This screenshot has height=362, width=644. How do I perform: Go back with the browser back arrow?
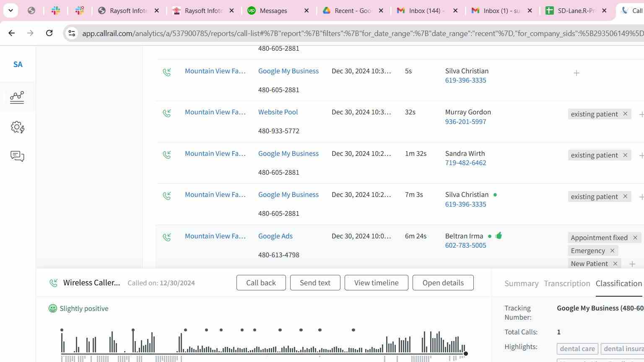tap(12, 33)
